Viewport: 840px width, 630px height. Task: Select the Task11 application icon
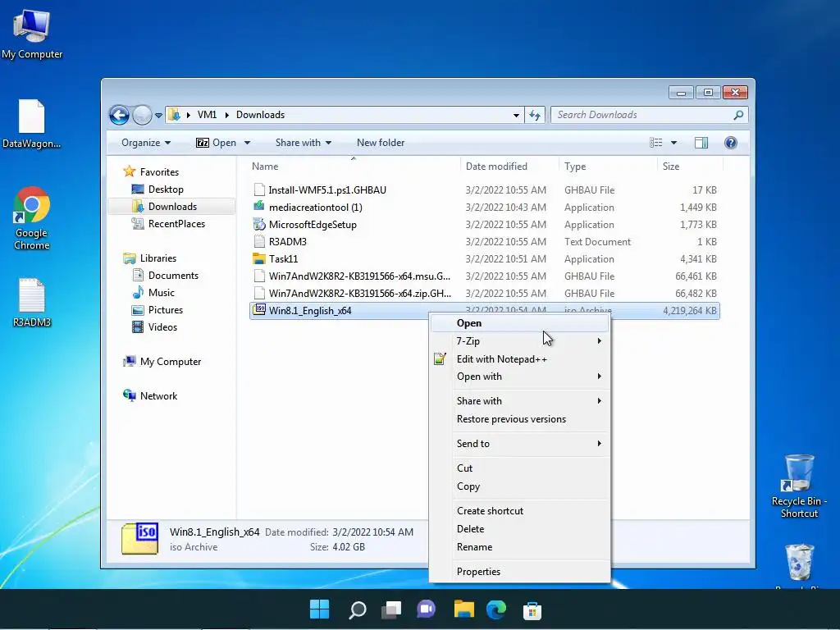pos(259,258)
